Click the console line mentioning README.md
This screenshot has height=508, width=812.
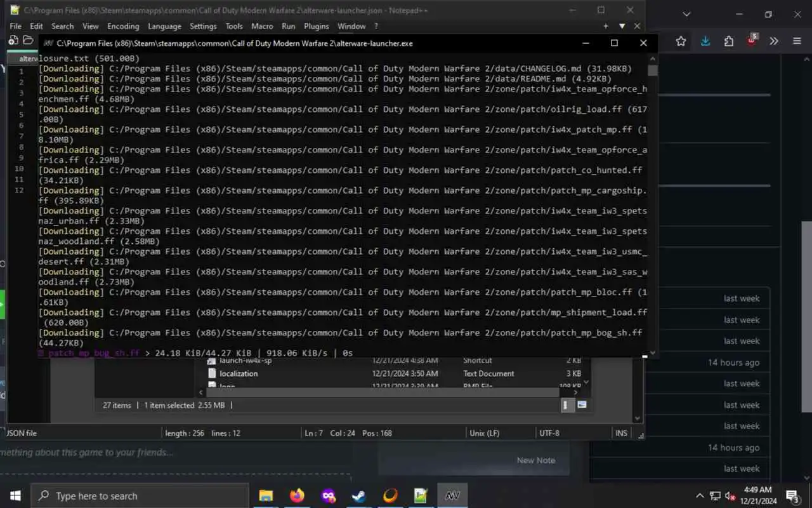325,79
